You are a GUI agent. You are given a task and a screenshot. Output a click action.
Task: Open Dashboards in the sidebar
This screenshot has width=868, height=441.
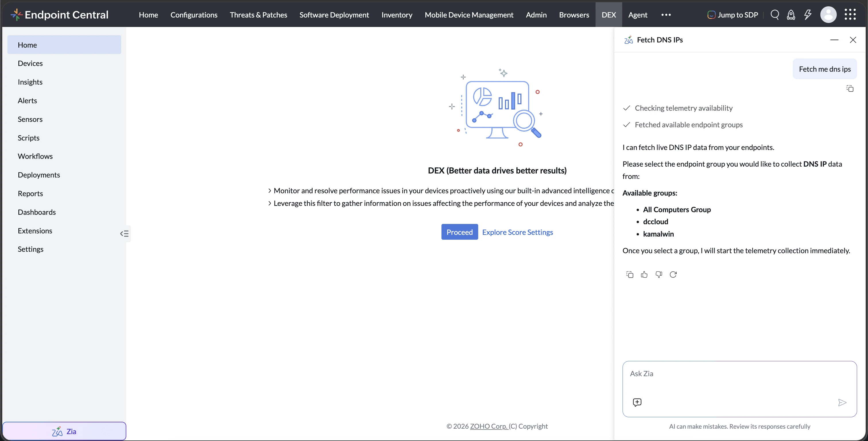pos(64,212)
